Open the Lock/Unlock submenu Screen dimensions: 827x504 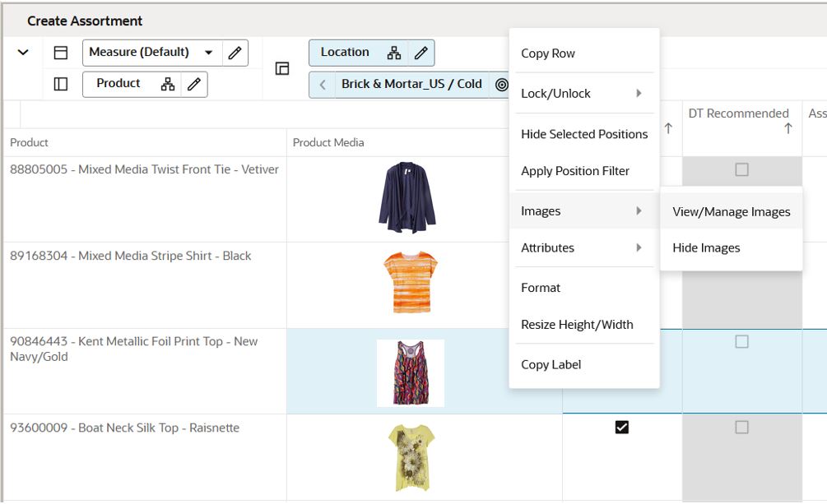pyautogui.click(x=584, y=93)
